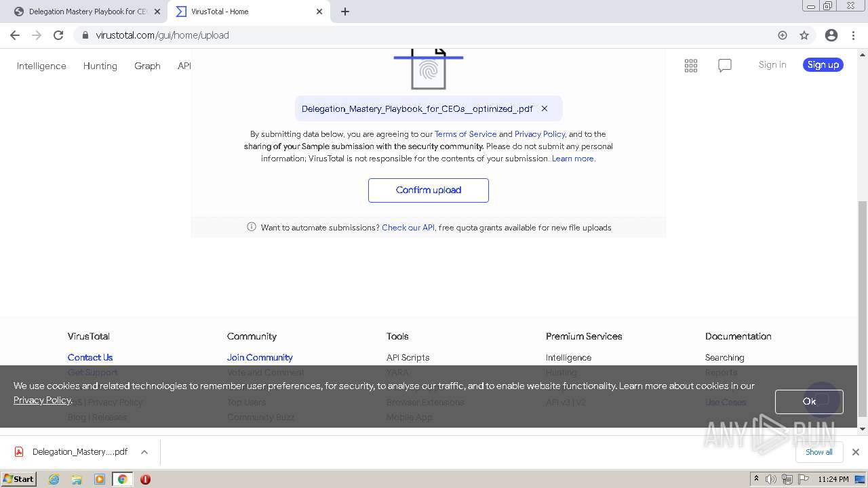The width and height of the screenshot is (868, 488).
Task: Open Join Community footer link
Action: (x=260, y=357)
